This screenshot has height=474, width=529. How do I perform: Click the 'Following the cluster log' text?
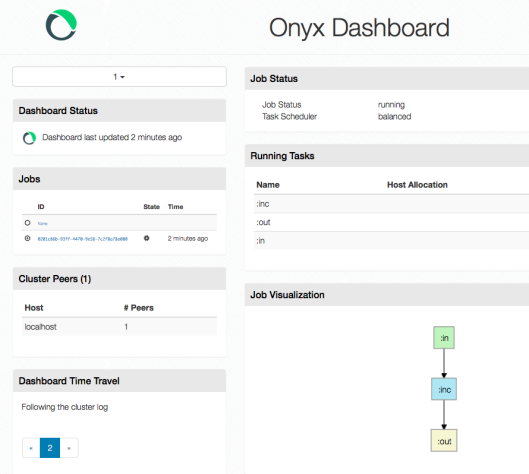pyautogui.click(x=65, y=407)
